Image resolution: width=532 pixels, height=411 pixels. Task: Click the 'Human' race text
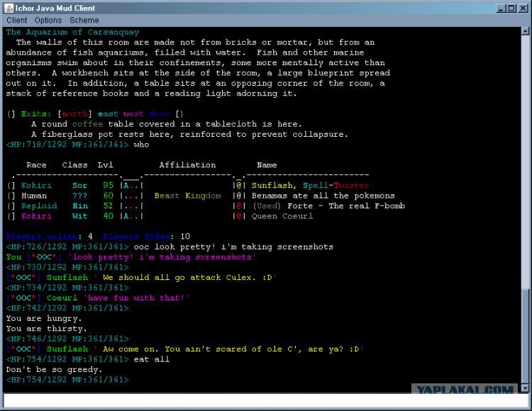pyautogui.click(x=34, y=196)
